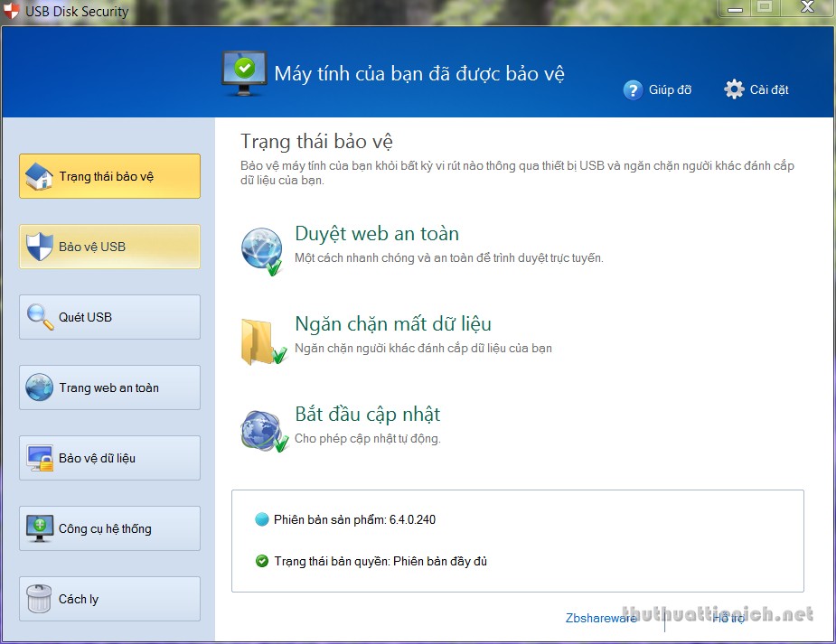Click the text "Phiên bản sản phẩm: 6.4.0.240"

tap(354, 519)
